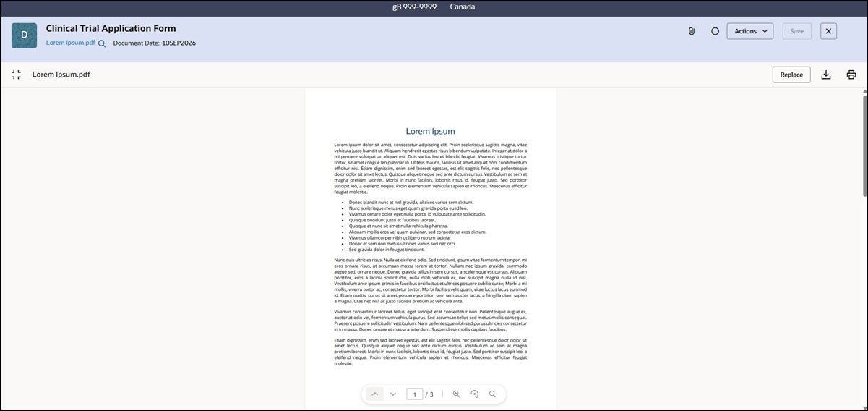Viewport: 868px width, 411px height.
Task: Collapse the full-screen document viewer
Action: (x=17, y=75)
